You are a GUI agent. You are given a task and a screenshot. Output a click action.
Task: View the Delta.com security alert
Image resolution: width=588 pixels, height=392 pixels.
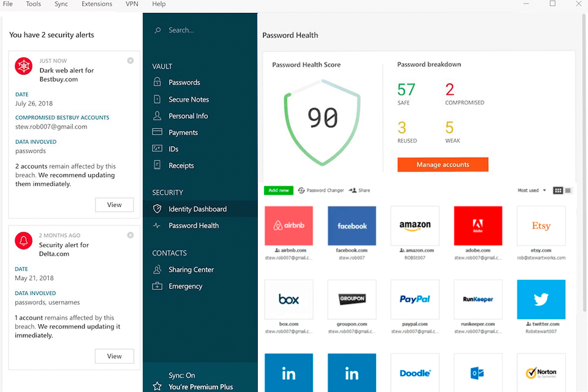pyautogui.click(x=115, y=356)
